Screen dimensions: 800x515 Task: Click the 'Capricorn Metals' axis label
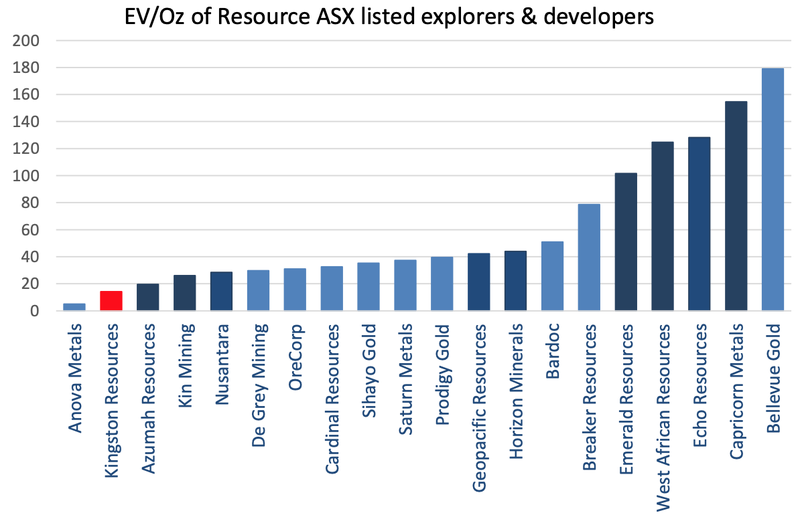[x=736, y=391]
